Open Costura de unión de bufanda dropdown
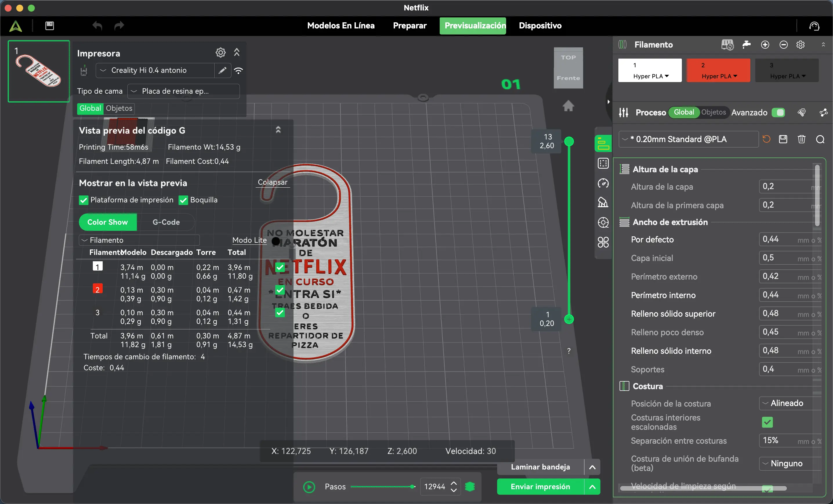 click(x=790, y=463)
